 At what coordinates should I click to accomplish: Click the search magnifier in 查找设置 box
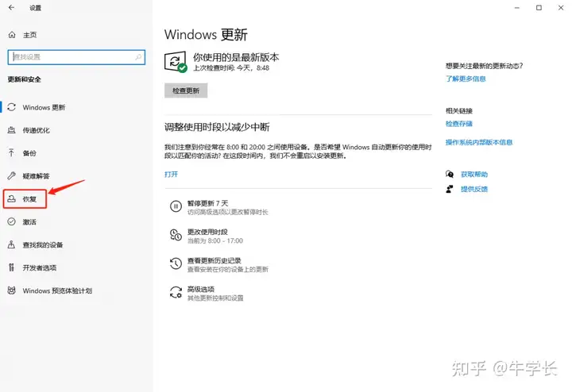(x=138, y=57)
